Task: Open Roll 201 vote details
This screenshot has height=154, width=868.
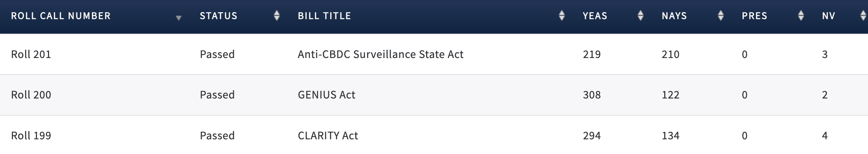Action: click(x=31, y=54)
